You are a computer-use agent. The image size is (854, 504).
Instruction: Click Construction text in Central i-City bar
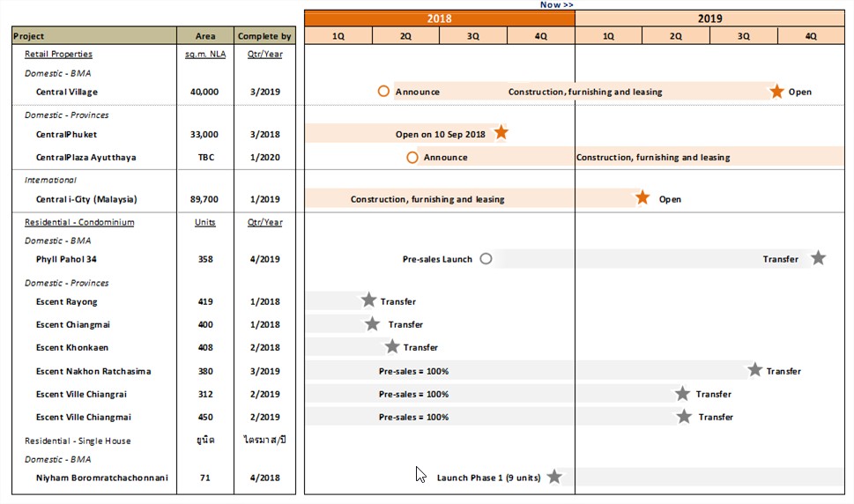(x=427, y=199)
